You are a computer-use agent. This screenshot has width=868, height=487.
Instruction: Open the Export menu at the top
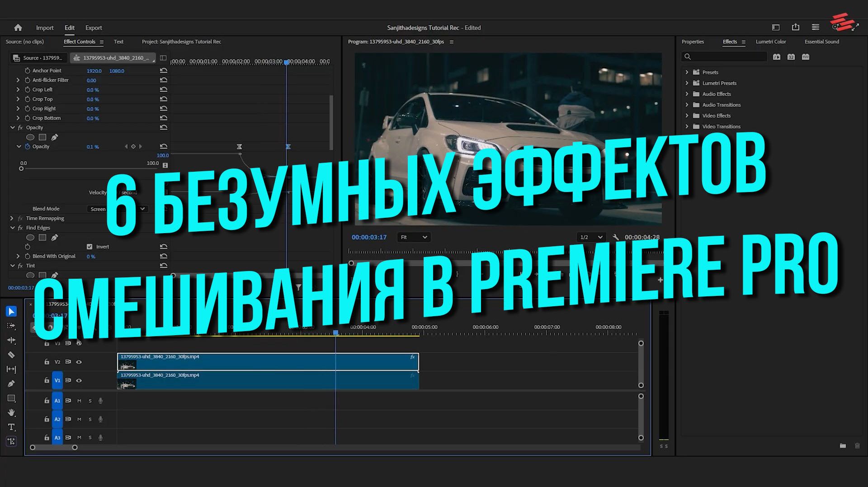[x=93, y=28]
